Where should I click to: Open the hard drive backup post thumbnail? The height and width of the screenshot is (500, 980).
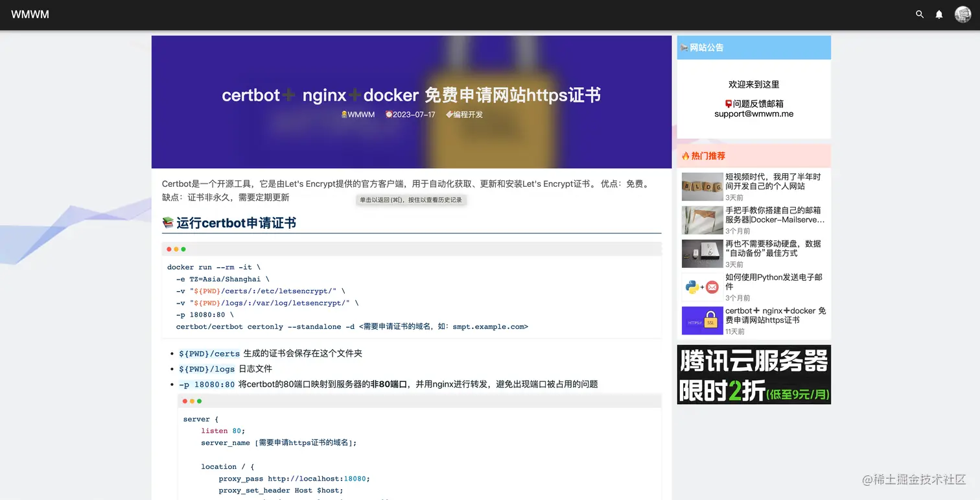point(702,254)
